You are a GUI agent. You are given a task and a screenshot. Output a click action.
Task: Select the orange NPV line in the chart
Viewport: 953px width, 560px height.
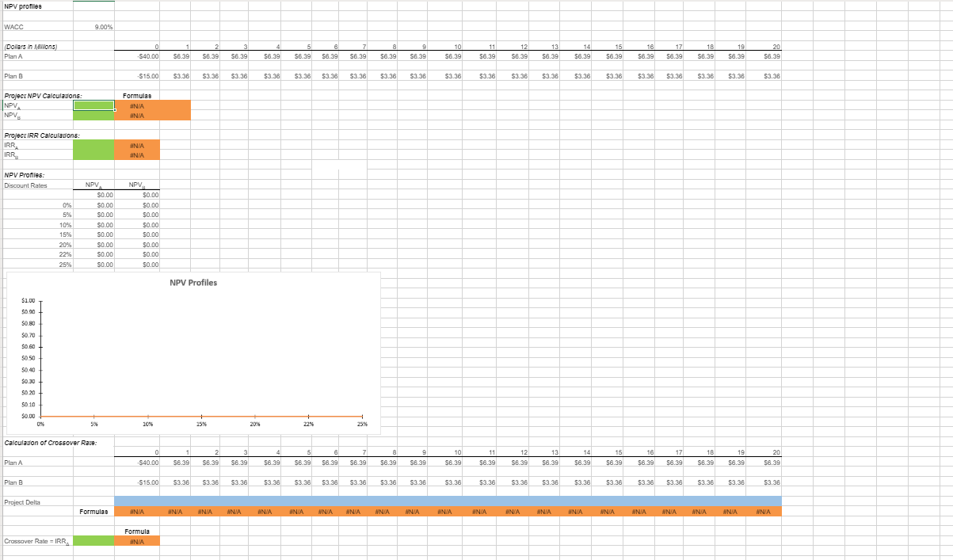(201, 417)
